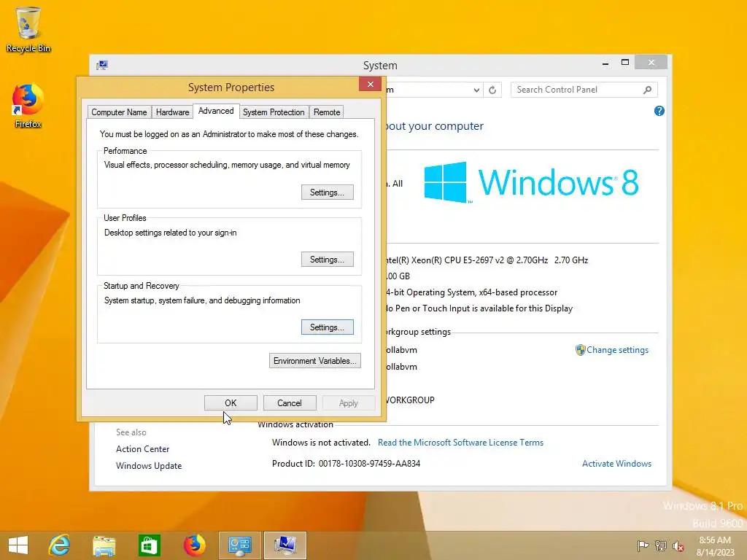Launch Internet Explorer from taskbar
Viewport: 747px width, 560px height.
click(60, 545)
